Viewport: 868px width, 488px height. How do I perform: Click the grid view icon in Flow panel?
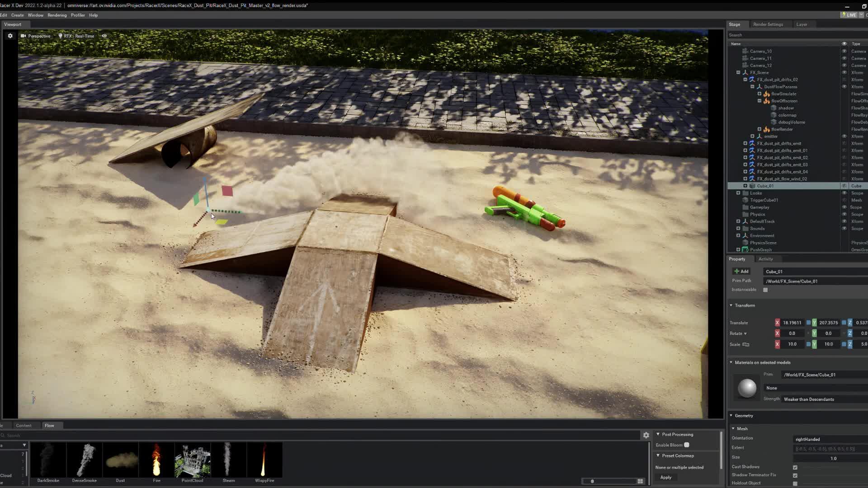click(640, 481)
